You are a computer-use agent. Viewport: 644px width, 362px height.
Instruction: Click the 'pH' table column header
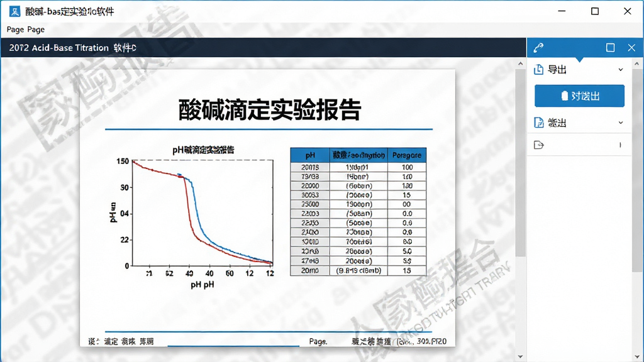[310, 155]
